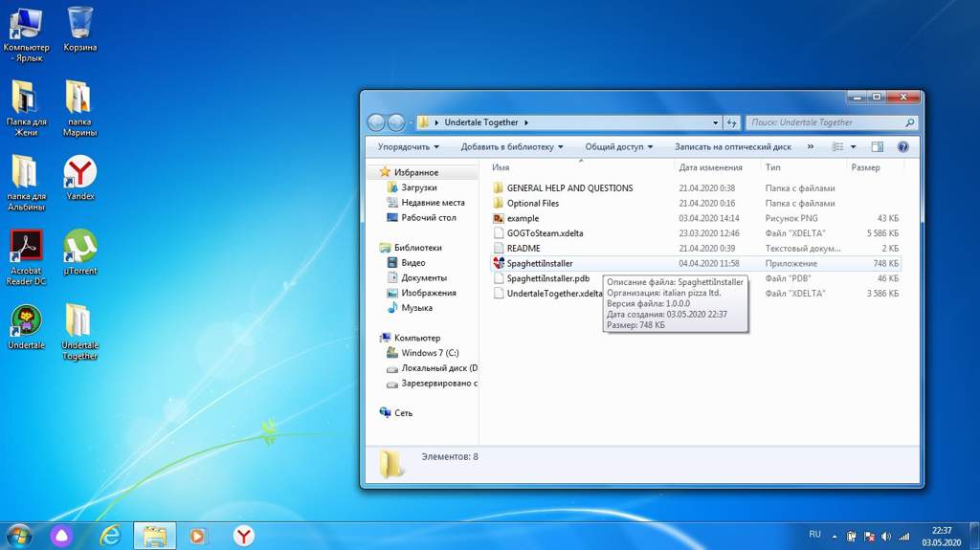This screenshot has height=550, width=980.
Task: Launch the Undertale game shortcut
Action: pyautogui.click(x=26, y=327)
